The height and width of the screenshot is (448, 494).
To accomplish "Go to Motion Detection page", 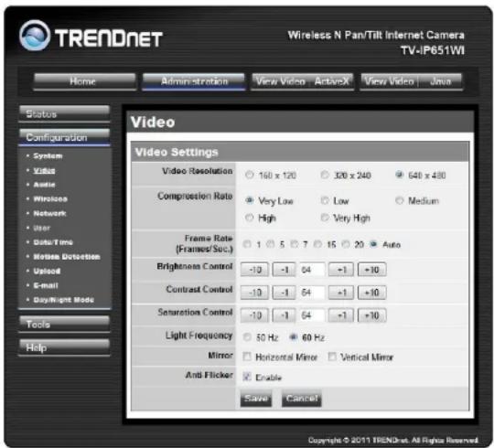I will [x=67, y=257].
